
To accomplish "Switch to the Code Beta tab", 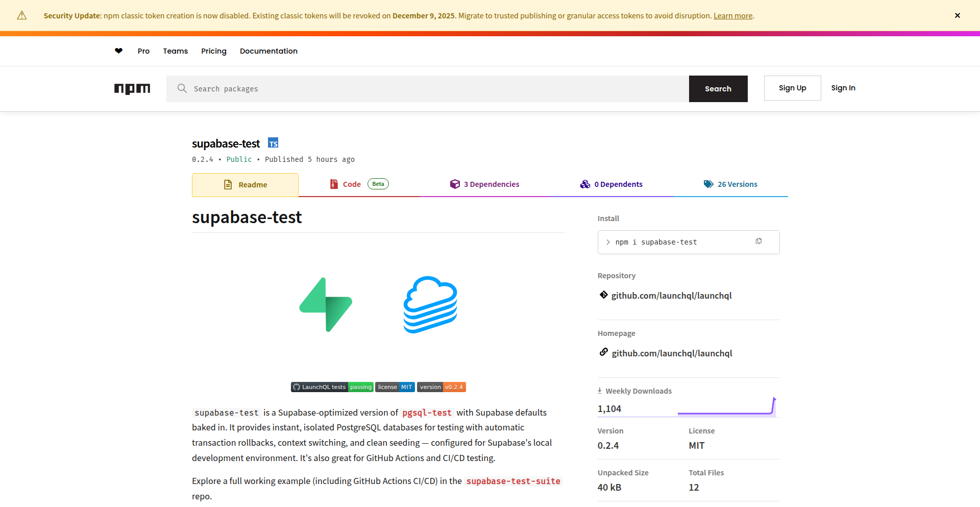I will point(352,184).
